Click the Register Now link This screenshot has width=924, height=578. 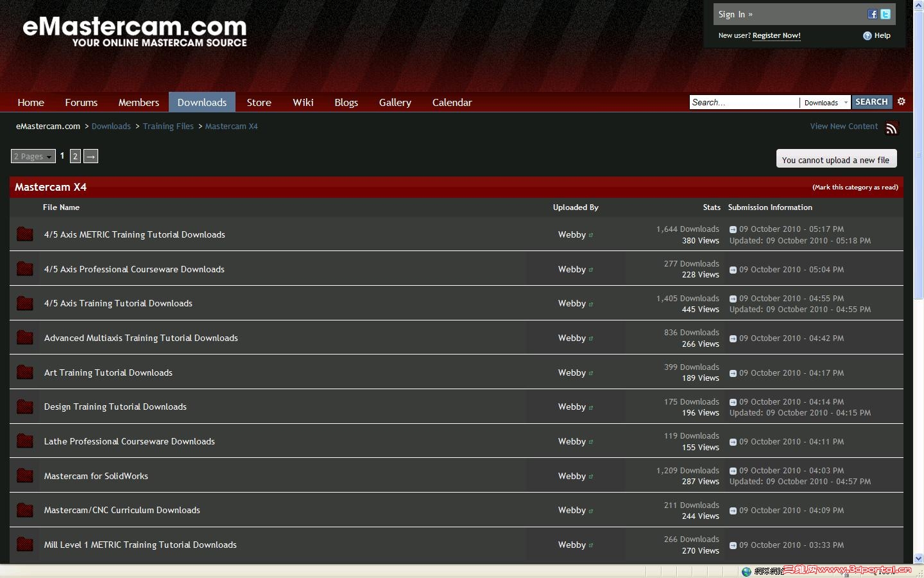tap(776, 35)
